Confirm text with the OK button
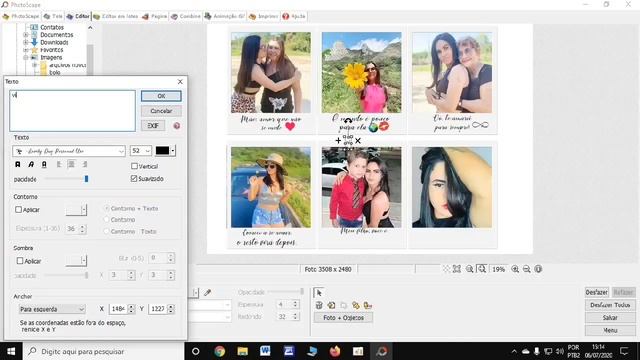This screenshot has height=360, width=640. pos(161,96)
